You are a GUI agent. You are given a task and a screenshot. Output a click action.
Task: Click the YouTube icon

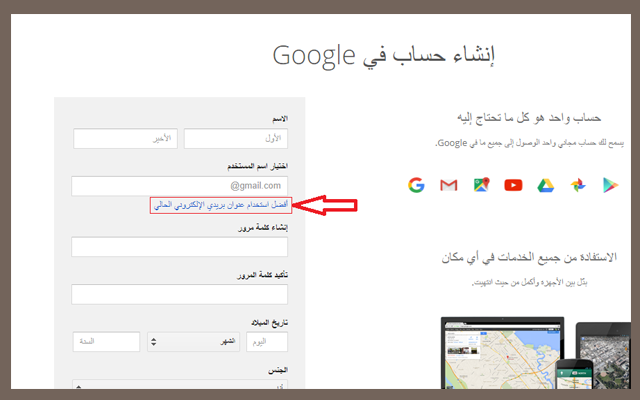coord(513,185)
